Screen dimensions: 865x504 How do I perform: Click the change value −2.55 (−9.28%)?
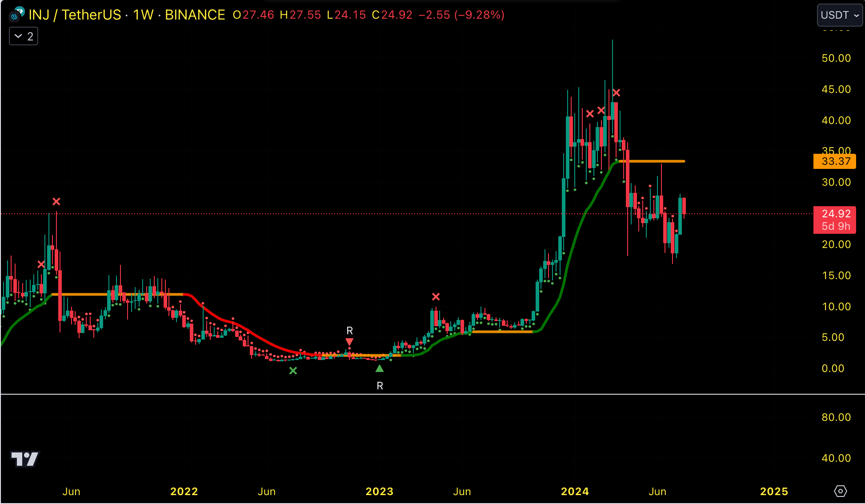tap(461, 15)
